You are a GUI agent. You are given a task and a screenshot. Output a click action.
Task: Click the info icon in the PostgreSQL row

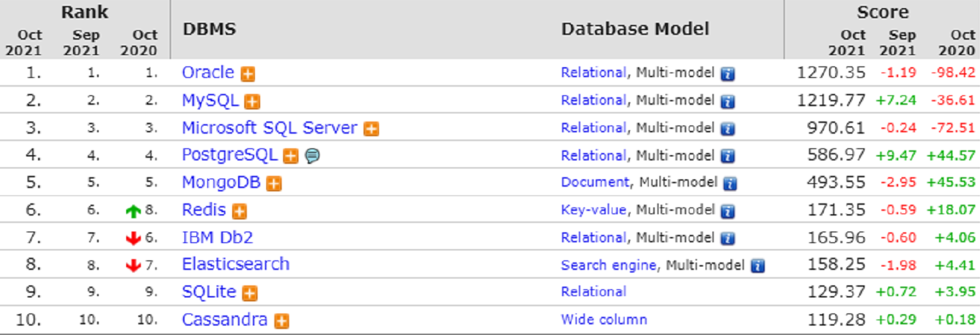coord(728,156)
